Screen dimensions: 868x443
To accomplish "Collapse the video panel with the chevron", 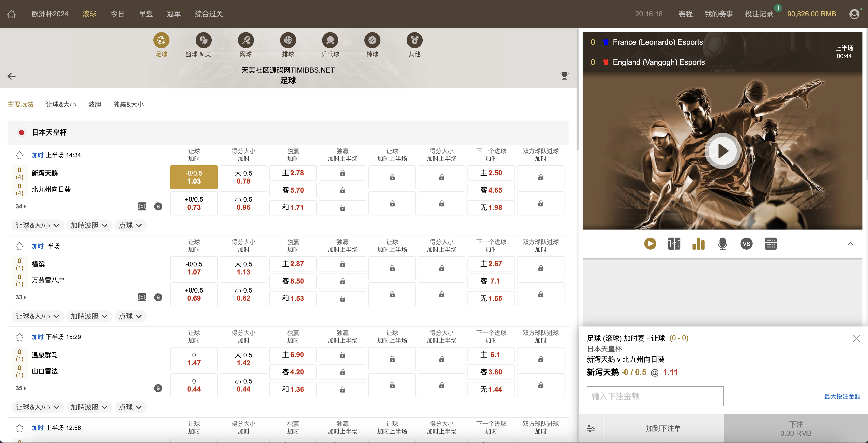I will [850, 243].
